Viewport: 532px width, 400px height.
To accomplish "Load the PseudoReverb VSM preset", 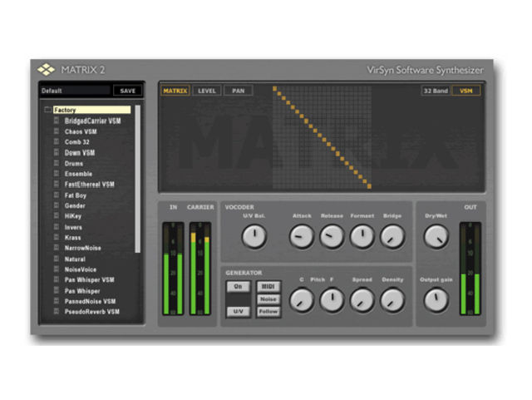I will pos(91,312).
